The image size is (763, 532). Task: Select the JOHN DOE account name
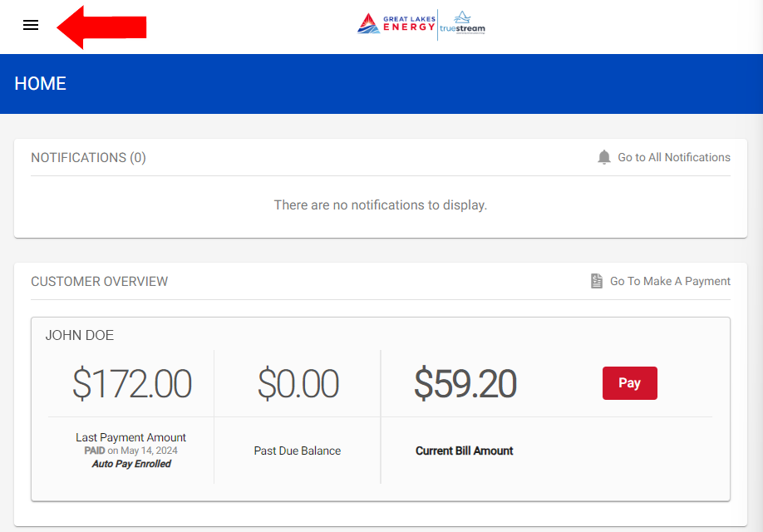(x=79, y=335)
